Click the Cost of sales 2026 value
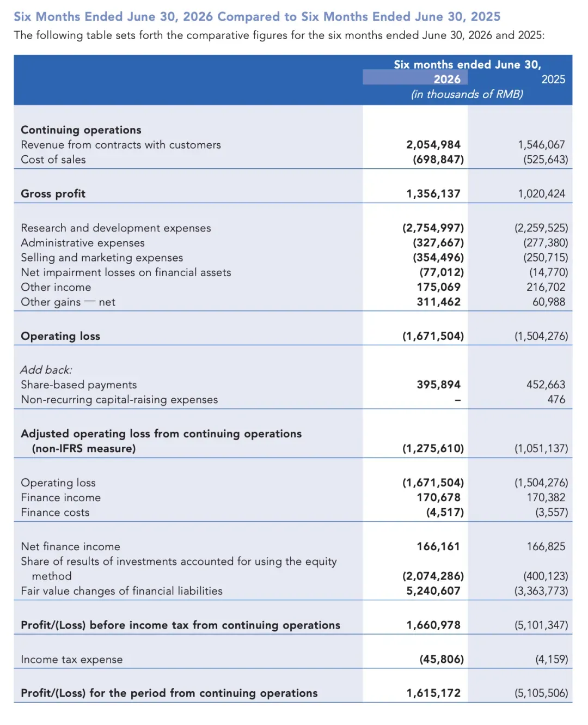 [x=438, y=160]
